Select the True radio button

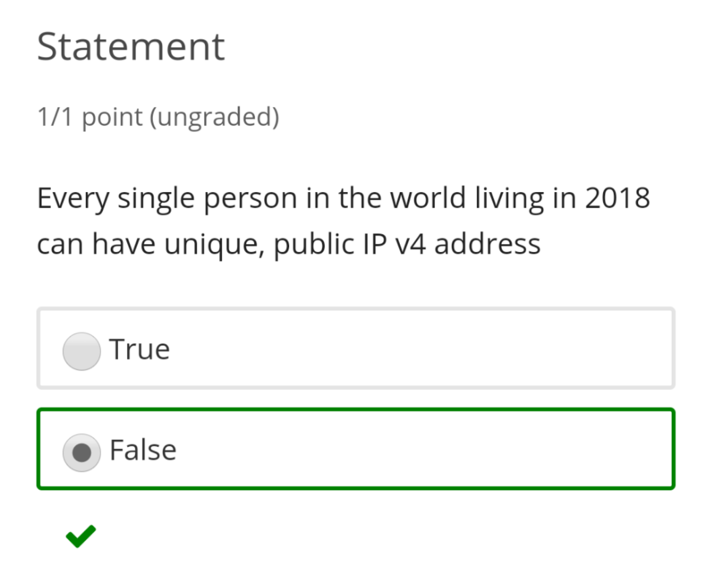pos(81,351)
